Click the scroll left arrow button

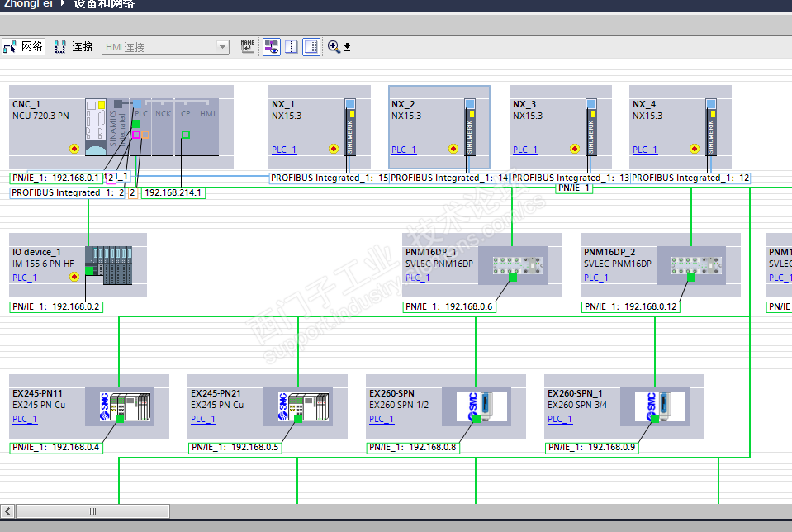[x=7, y=511]
